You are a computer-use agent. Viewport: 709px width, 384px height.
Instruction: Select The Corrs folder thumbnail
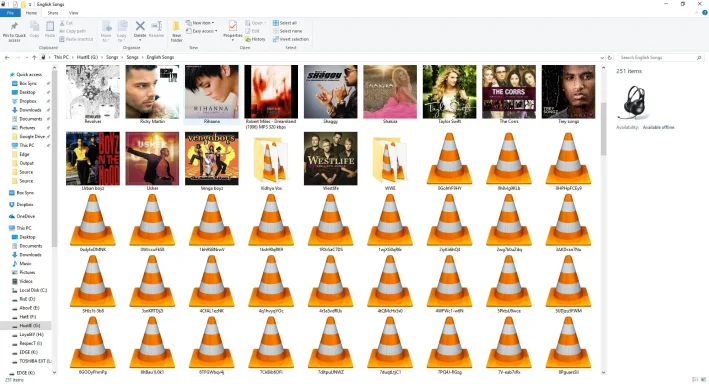tap(509, 94)
